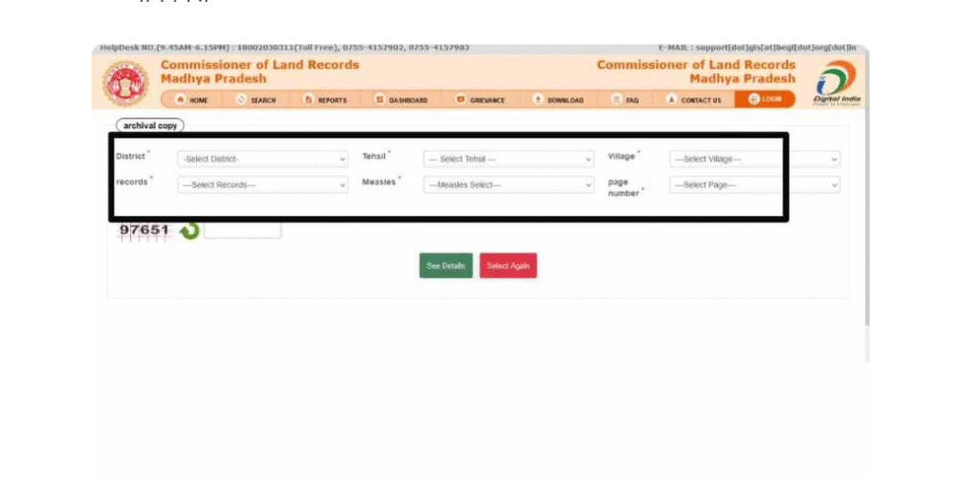
Task: Open the Contact Us page
Action: [694, 99]
